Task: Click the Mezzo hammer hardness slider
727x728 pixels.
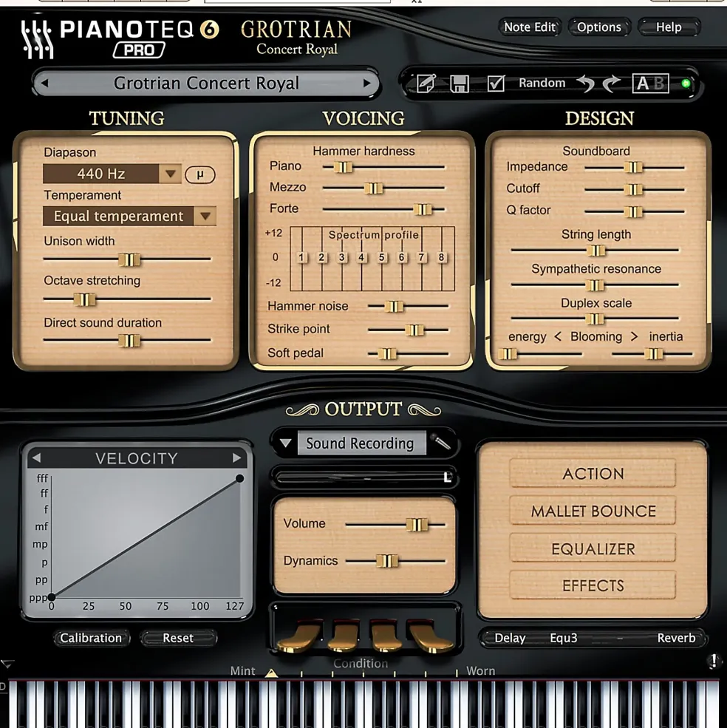Action: coord(383,188)
